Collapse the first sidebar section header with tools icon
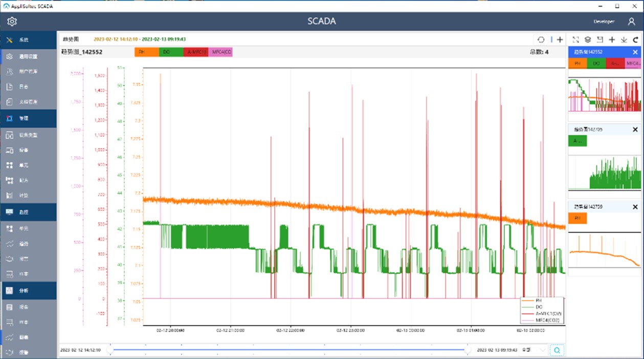Image resolution: width=644 pixels, height=359 pixels. (x=29, y=40)
